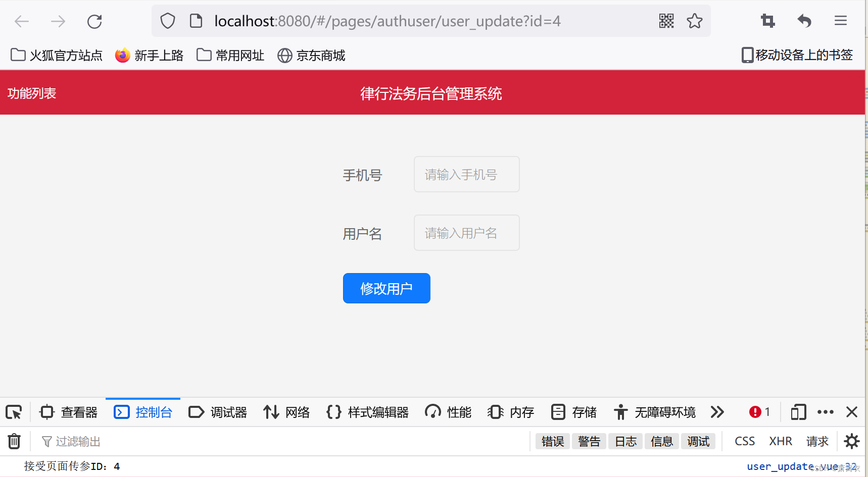Switch to the 无障碍环境 accessibility tab
868x477 pixels.
tap(654, 412)
